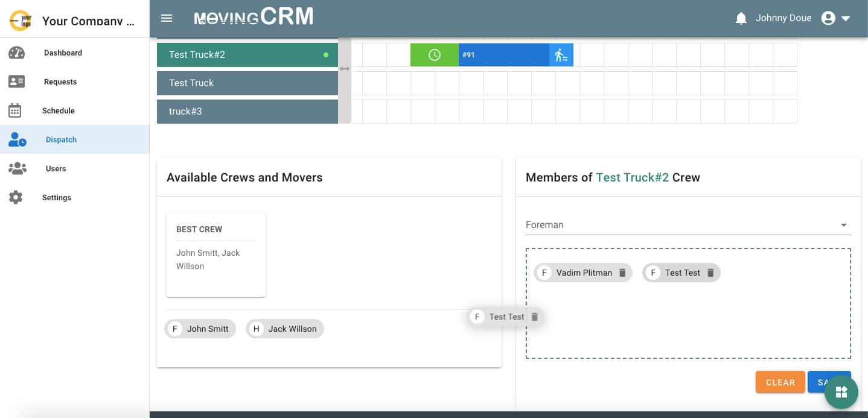This screenshot has width=868, height=418.
Task: Select the Jack Willson mover chip
Action: [285, 329]
